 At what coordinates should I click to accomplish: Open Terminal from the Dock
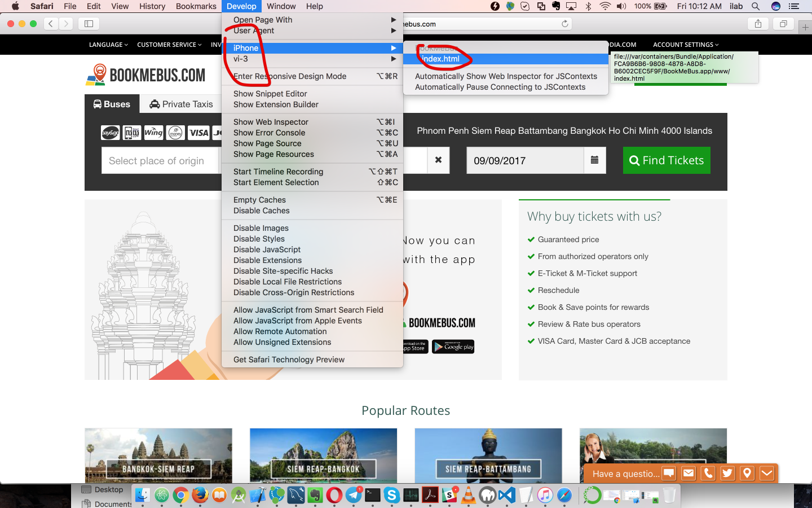tap(373, 496)
